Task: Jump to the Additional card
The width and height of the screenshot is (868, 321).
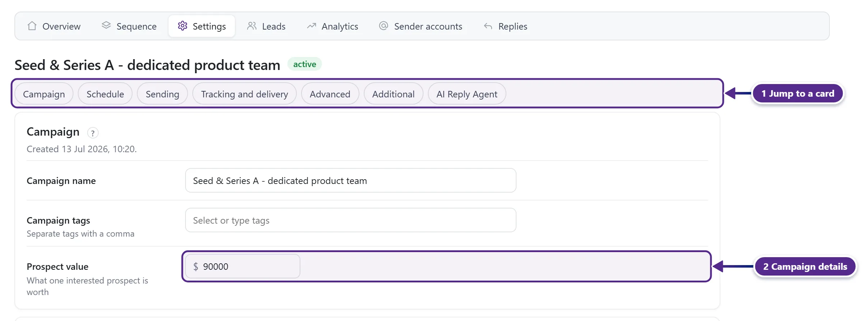Action: coord(393,94)
